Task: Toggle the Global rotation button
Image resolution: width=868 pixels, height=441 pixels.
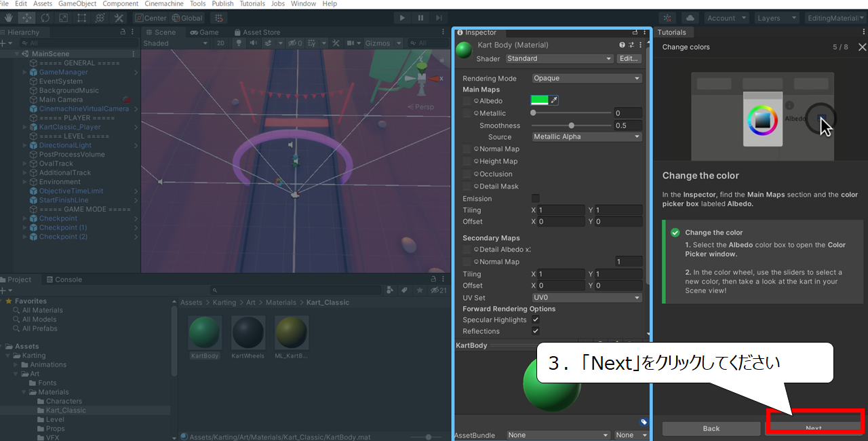Action: tap(188, 18)
